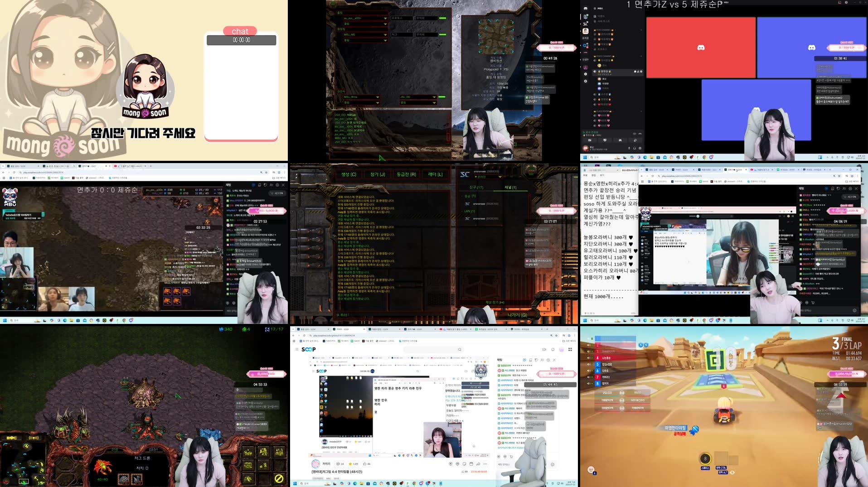Open the emoji smiley in the 카히리 chat input
The height and width of the screenshot is (487, 868).
552,464
